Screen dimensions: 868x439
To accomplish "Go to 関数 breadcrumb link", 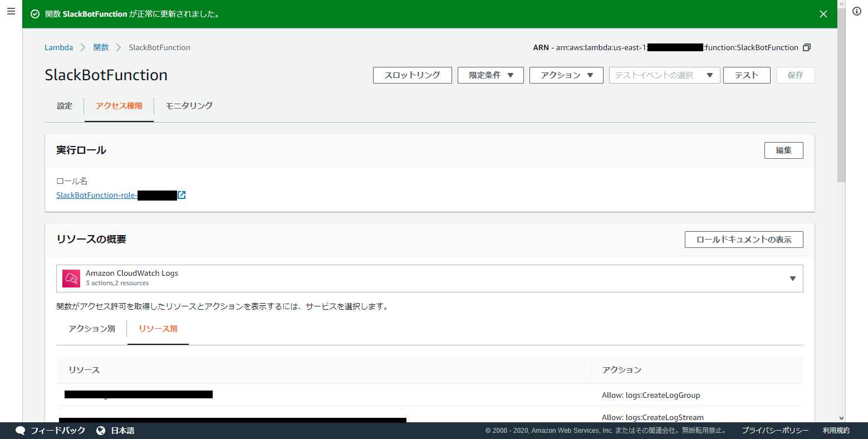I will click(x=101, y=47).
